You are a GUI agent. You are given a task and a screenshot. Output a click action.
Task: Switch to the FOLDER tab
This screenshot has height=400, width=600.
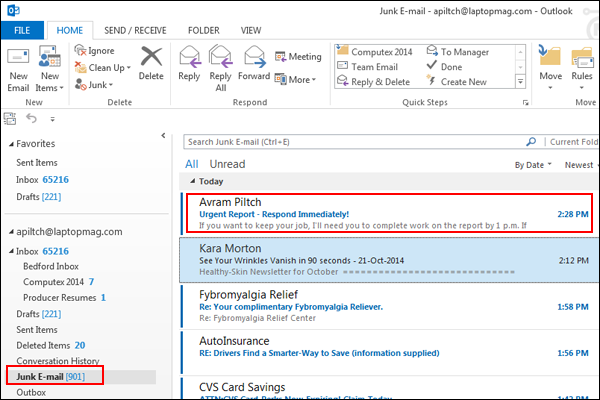coord(204,30)
